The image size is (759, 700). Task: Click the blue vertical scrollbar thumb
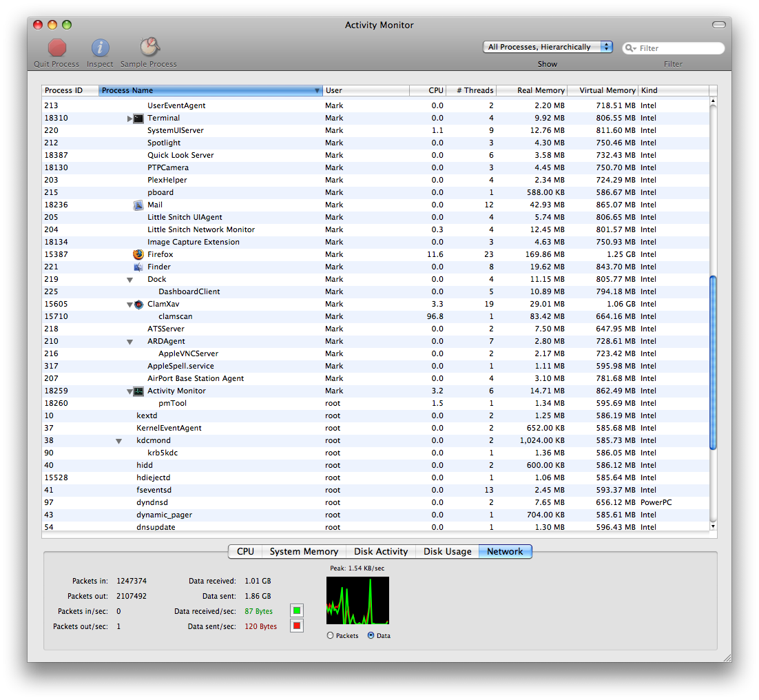tap(713, 362)
